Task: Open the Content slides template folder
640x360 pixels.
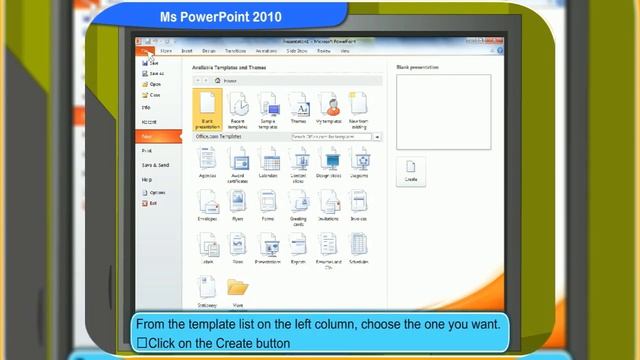Action: pos(298,165)
